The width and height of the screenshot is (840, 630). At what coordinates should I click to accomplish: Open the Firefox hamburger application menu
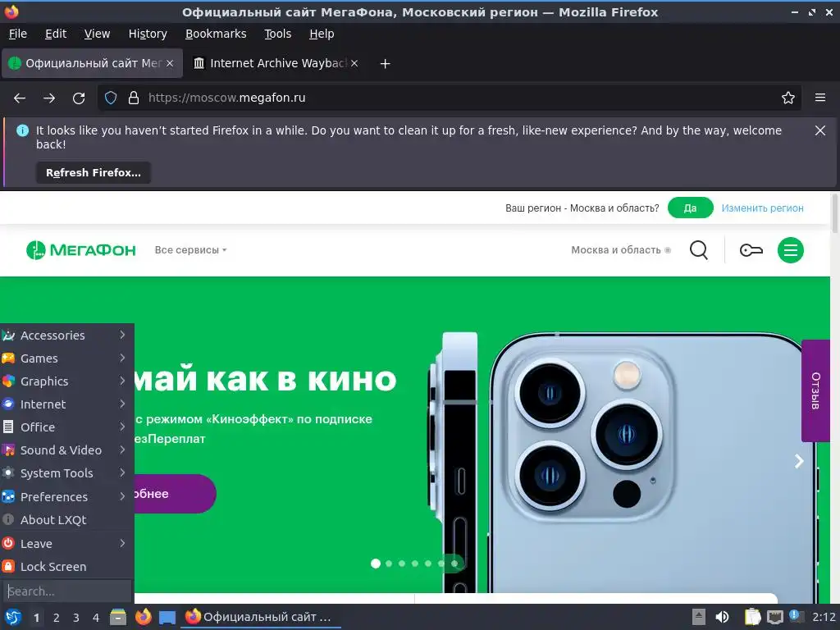(820, 98)
